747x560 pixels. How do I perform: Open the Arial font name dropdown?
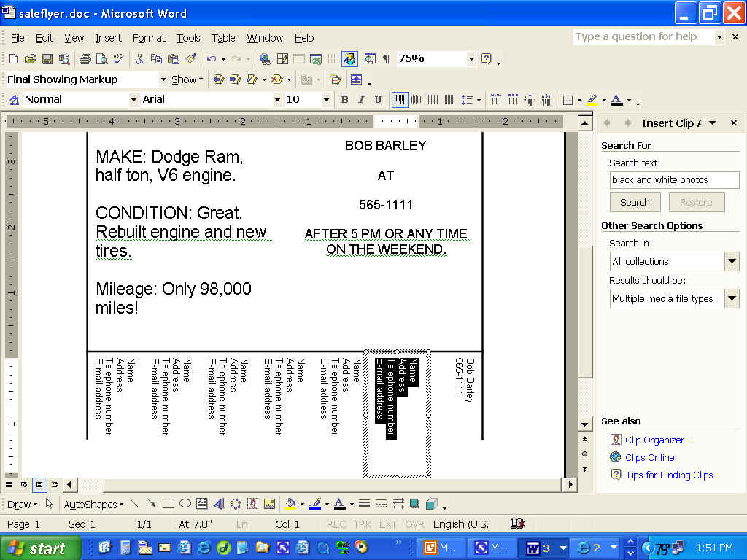tap(277, 100)
